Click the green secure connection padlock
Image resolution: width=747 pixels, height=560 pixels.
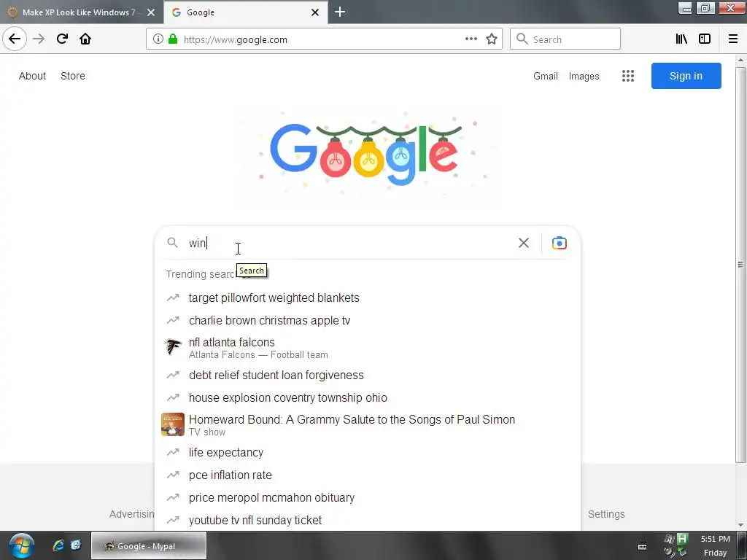tap(173, 39)
